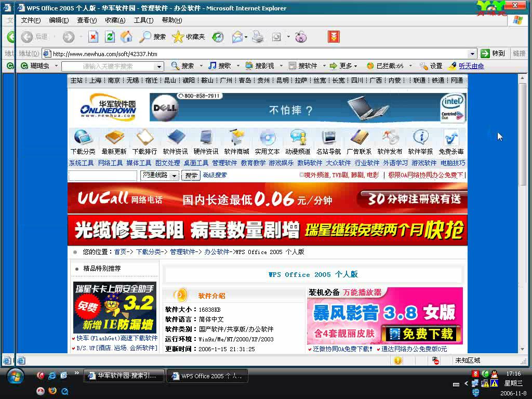The width and height of the screenshot is (532, 399).
Task: Open the Back button history dropdown arrow
Action: [x=55, y=37]
